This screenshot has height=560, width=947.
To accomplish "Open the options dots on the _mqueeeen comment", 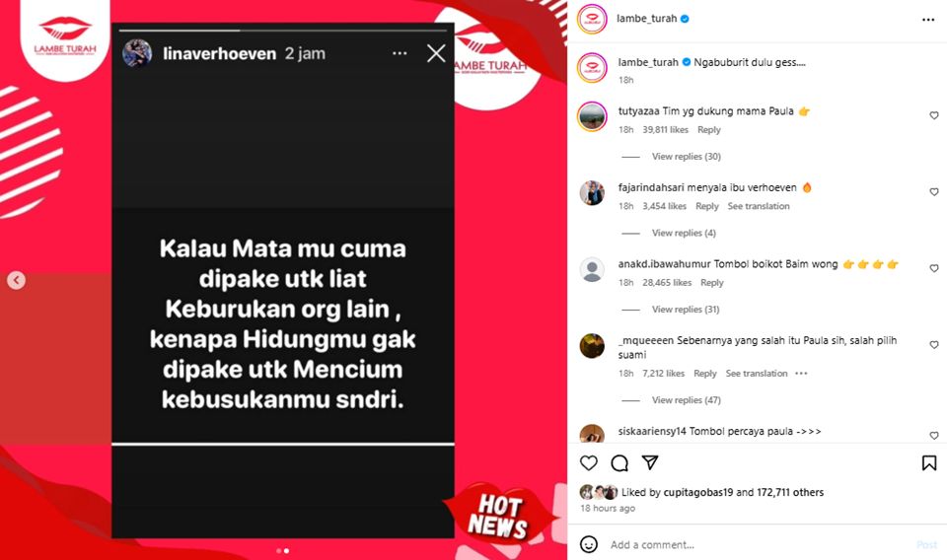I will click(801, 374).
